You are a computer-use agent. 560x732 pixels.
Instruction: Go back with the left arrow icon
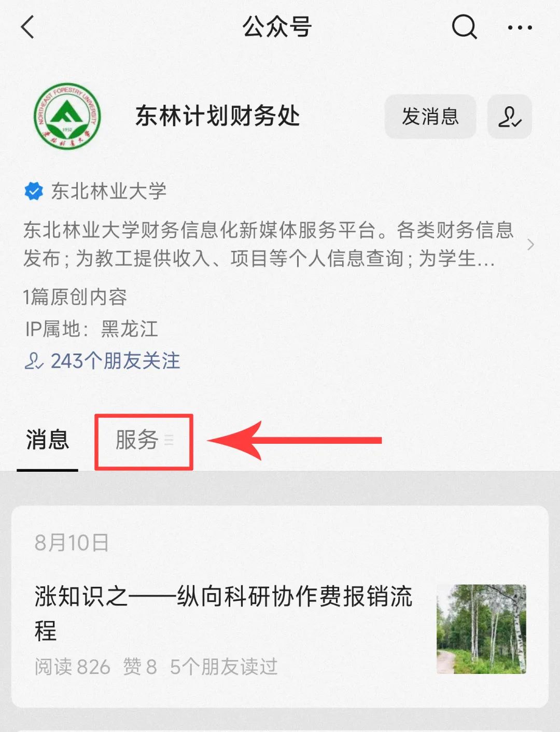(28, 27)
